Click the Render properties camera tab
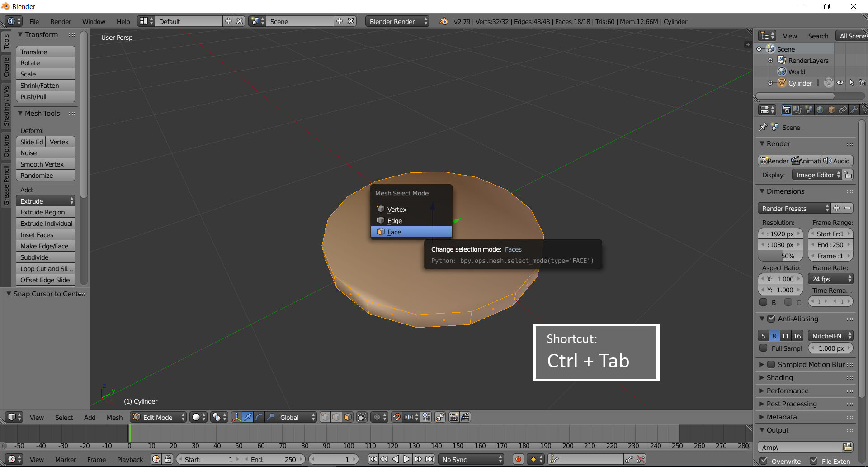868x467 pixels. tap(786, 110)
